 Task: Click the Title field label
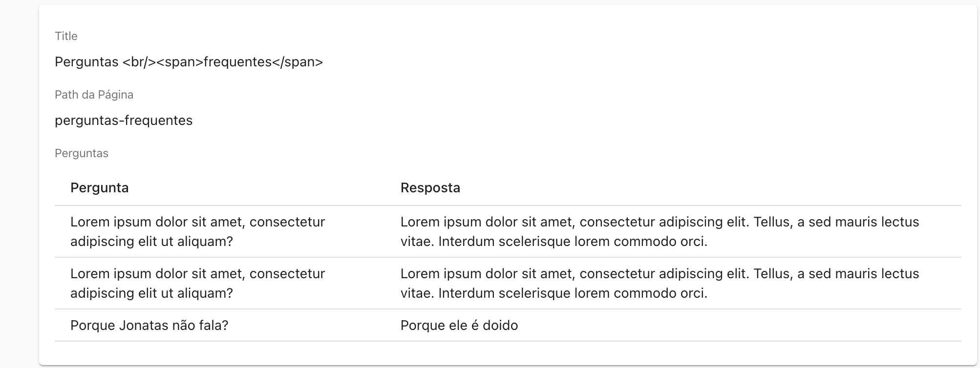[66, 36]
